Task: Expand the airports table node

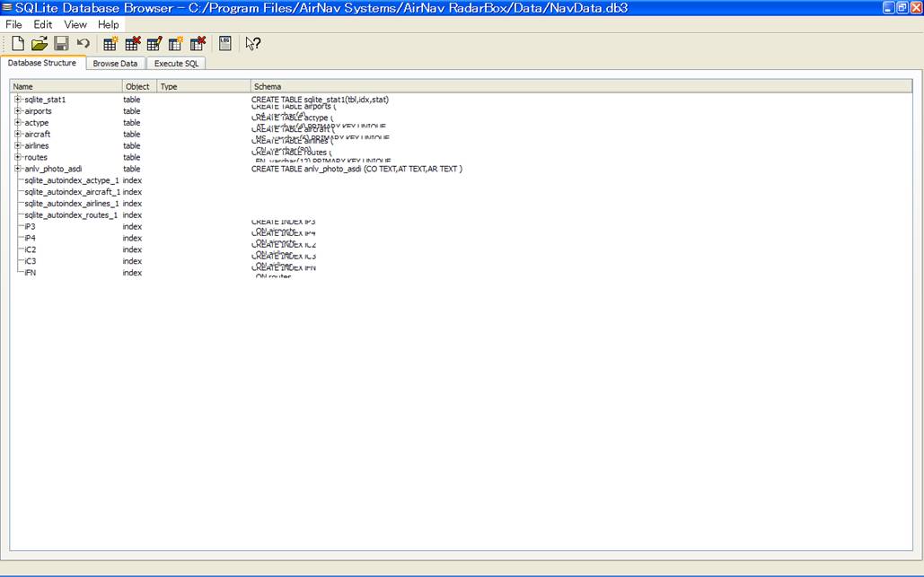Action: 18,110
